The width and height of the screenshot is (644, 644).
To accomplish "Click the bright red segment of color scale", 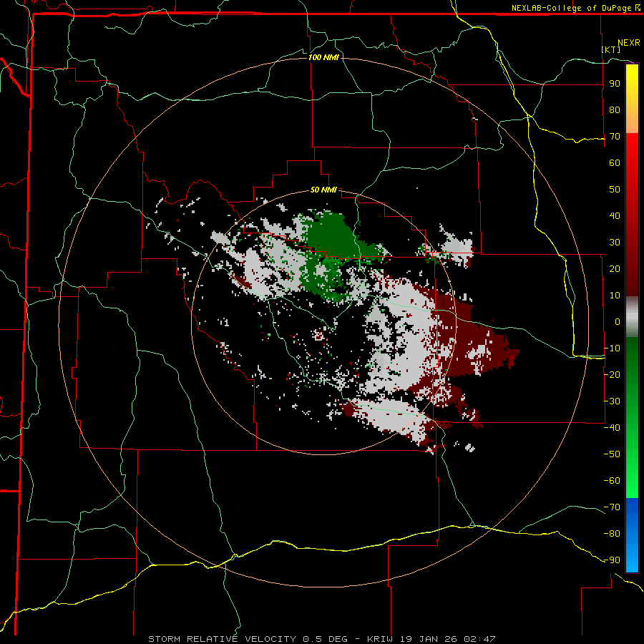I will 632,165.
